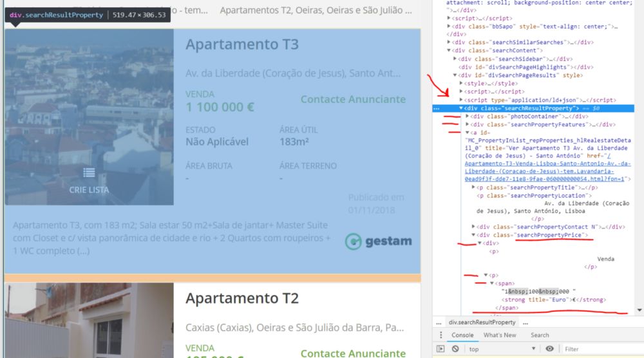
Task: Select the price text 1 100 000 in DOM
Action: tap(538, 292)
